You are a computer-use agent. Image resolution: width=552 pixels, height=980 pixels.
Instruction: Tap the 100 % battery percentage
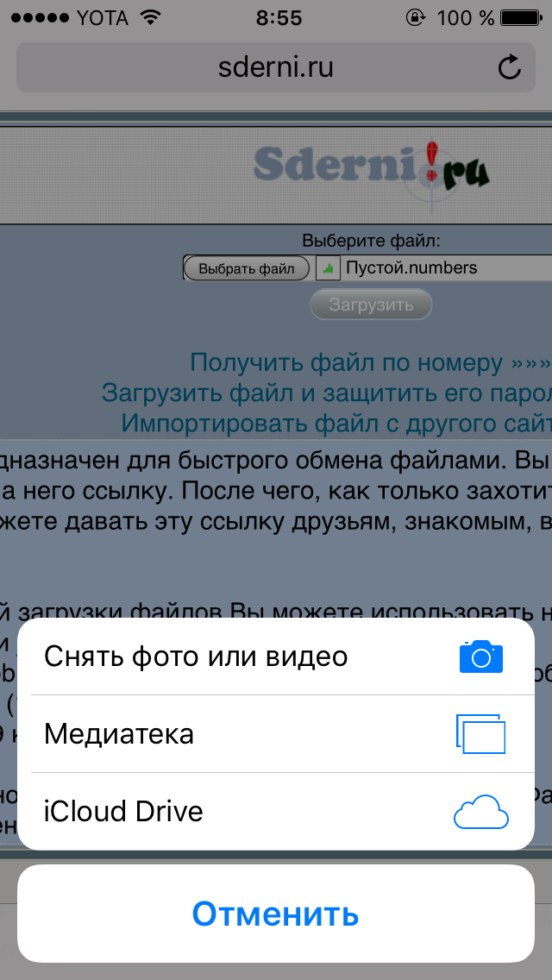point(466,18)
